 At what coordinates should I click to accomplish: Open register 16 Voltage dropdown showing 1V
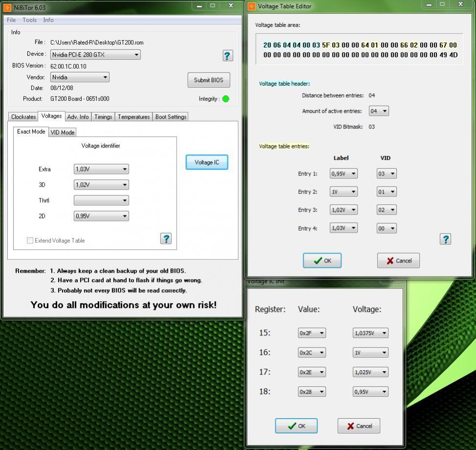[x=370, y=353]
